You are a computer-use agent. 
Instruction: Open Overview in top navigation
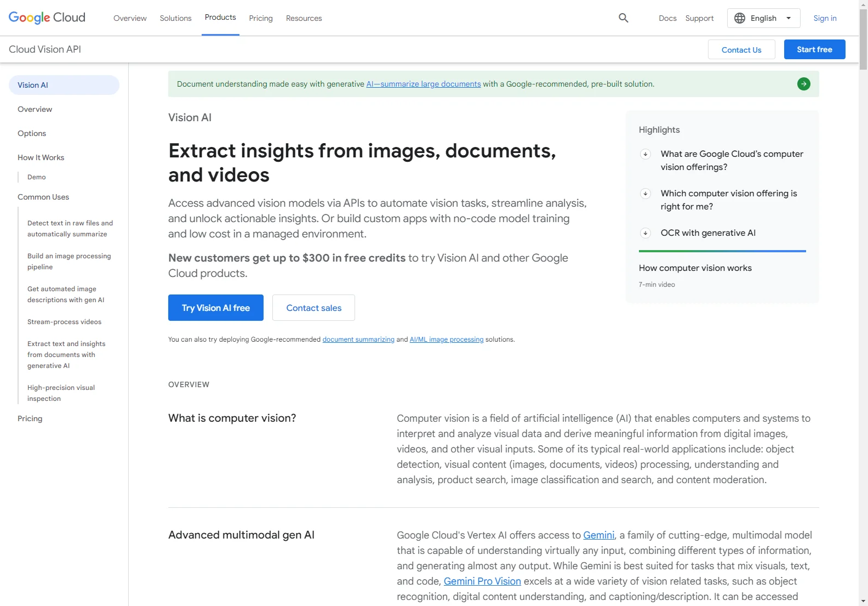tap(130, 18)
